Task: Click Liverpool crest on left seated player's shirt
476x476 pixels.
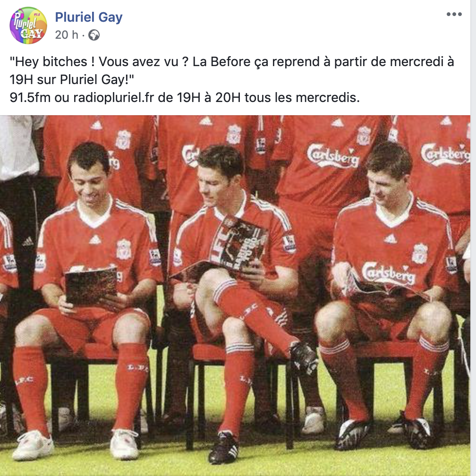Action: coord(124,249)
